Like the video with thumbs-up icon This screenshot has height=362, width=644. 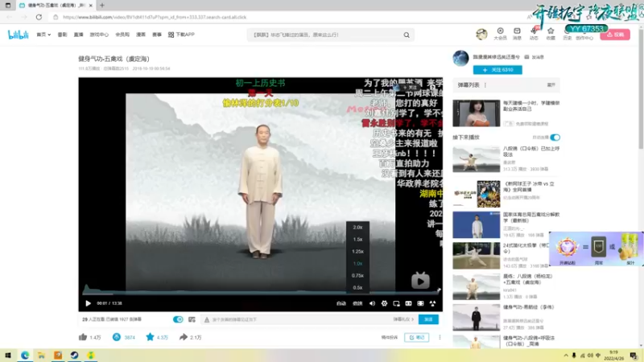(83, 337)
